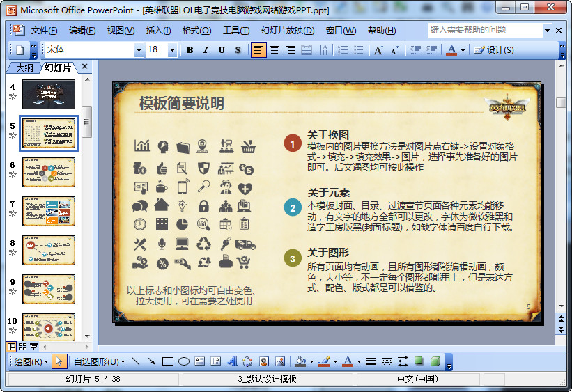
Task: Open the 文件(F) menu
Action: (x=44, y=31)
